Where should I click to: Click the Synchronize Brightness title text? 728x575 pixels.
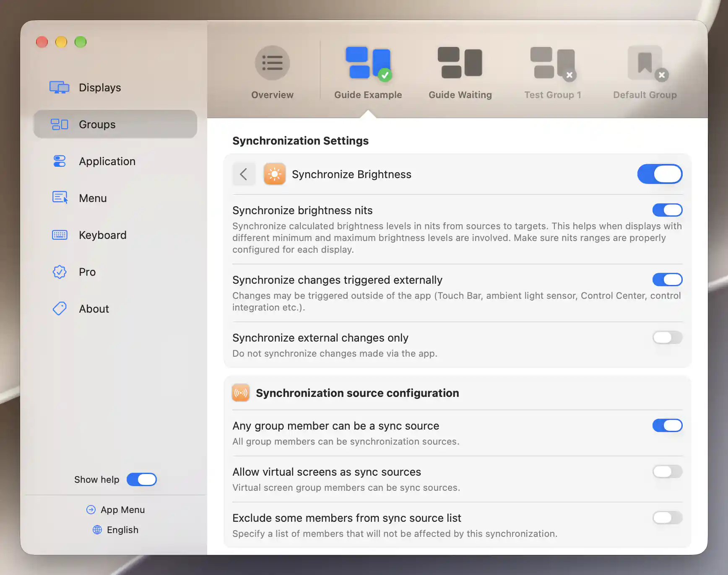(351, 174)
